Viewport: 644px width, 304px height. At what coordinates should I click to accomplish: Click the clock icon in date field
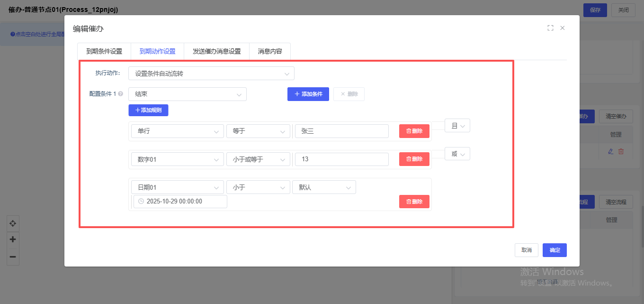pyautogui.click(x=141, y=202)
